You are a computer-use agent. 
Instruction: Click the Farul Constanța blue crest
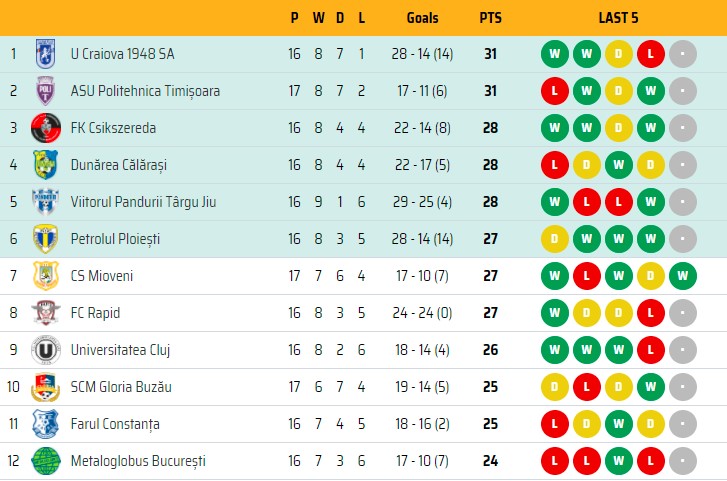pos(45,424)
